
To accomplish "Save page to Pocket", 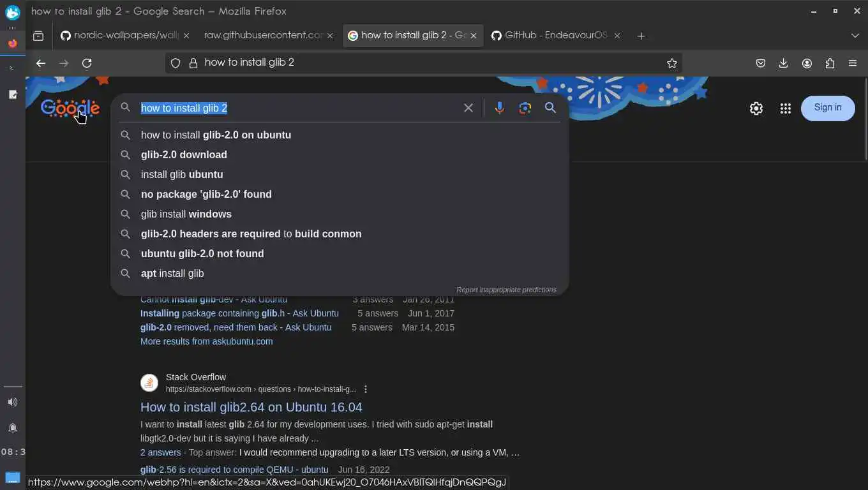I will point(761,63).
